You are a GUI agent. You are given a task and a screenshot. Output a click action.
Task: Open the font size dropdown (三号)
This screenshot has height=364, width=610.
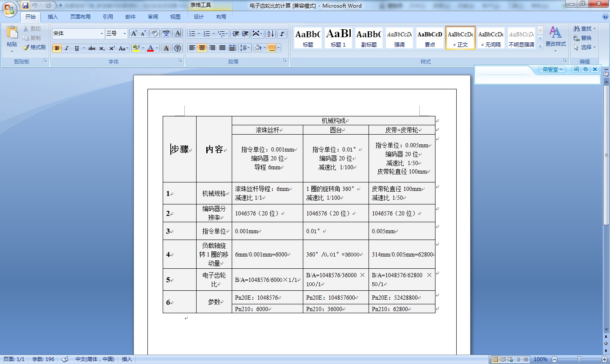tap(125, 33)
